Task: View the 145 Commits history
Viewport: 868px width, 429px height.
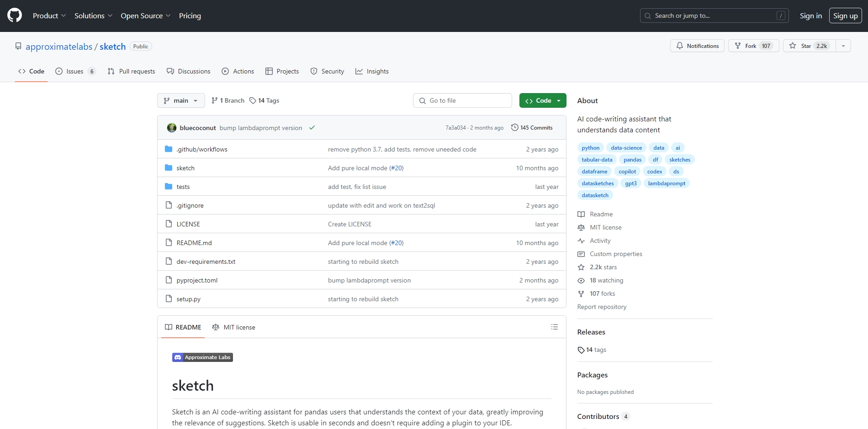Action: pos(532,128)
